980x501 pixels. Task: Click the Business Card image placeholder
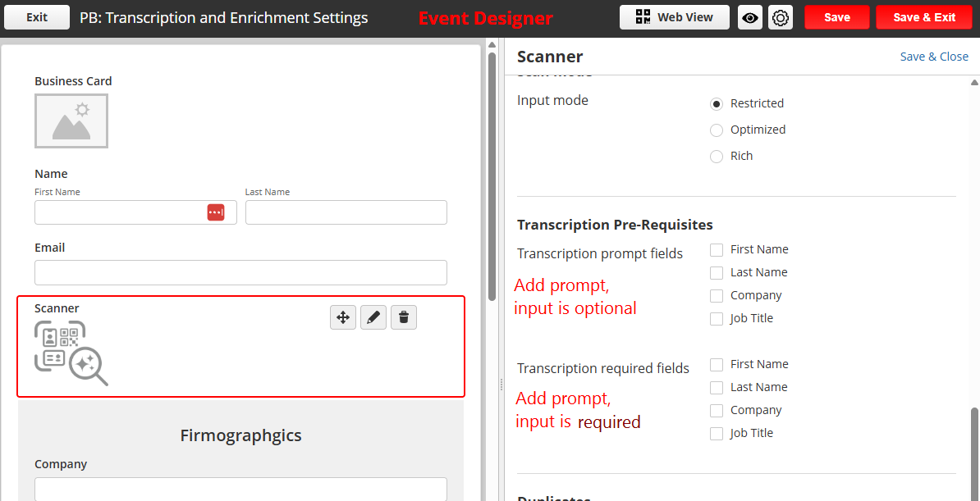(x=71, y=121)
